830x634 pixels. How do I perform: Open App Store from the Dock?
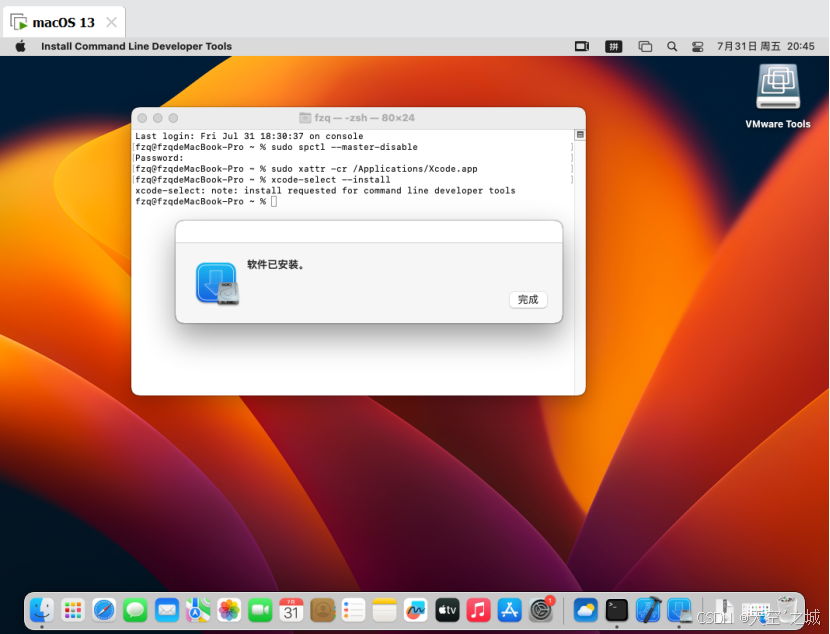pyautogui.click(x=510, y=610)
